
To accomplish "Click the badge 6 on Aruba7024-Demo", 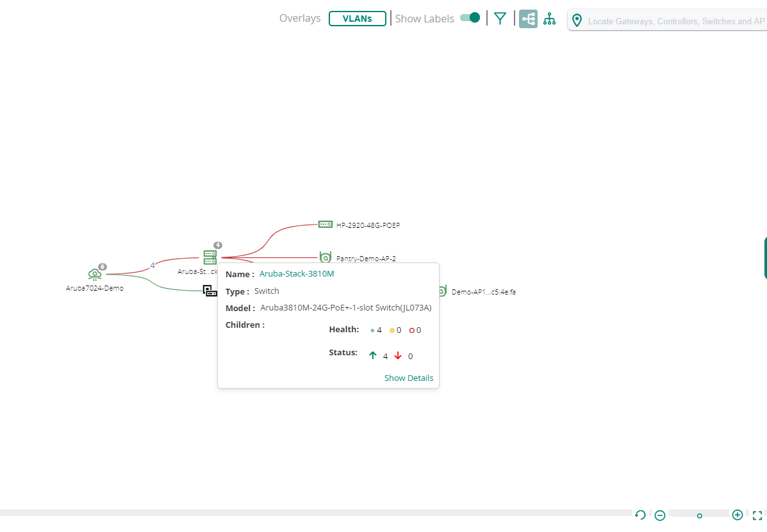I will click(103, 267).
